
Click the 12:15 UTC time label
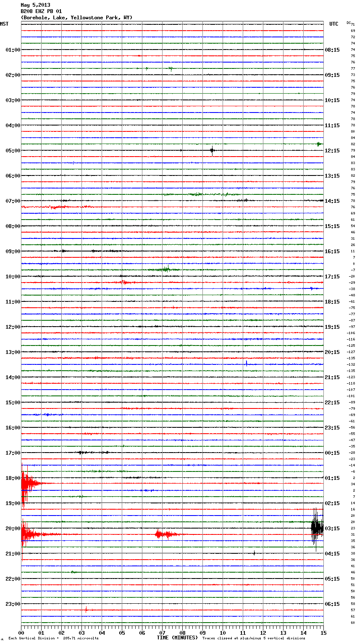click(332, 151)
